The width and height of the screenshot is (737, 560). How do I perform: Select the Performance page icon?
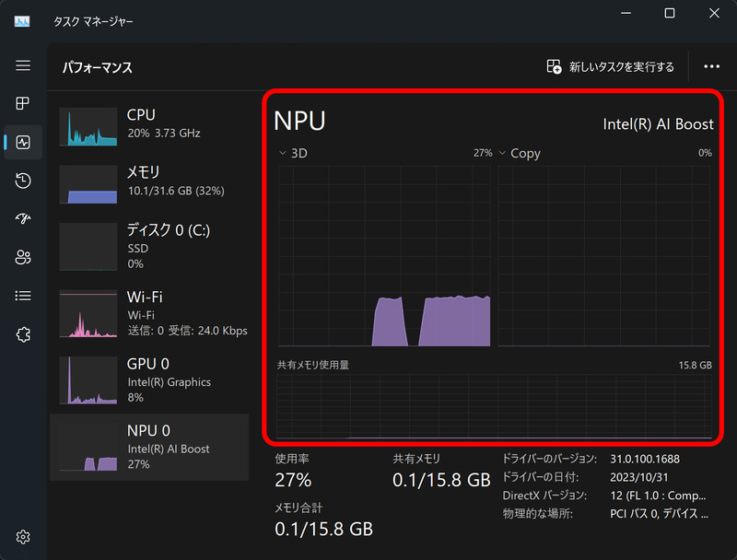click(23, 143)
